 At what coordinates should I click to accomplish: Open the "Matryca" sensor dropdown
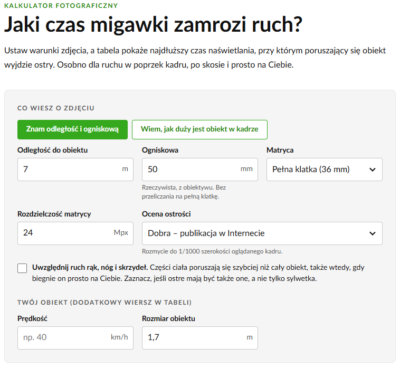[324, 169]
